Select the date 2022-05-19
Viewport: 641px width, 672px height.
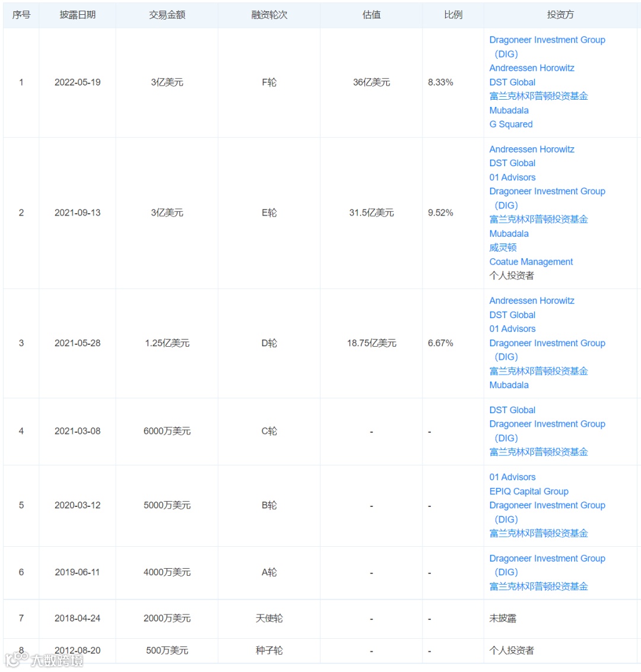pyautogui.click(x=78, y=83)
